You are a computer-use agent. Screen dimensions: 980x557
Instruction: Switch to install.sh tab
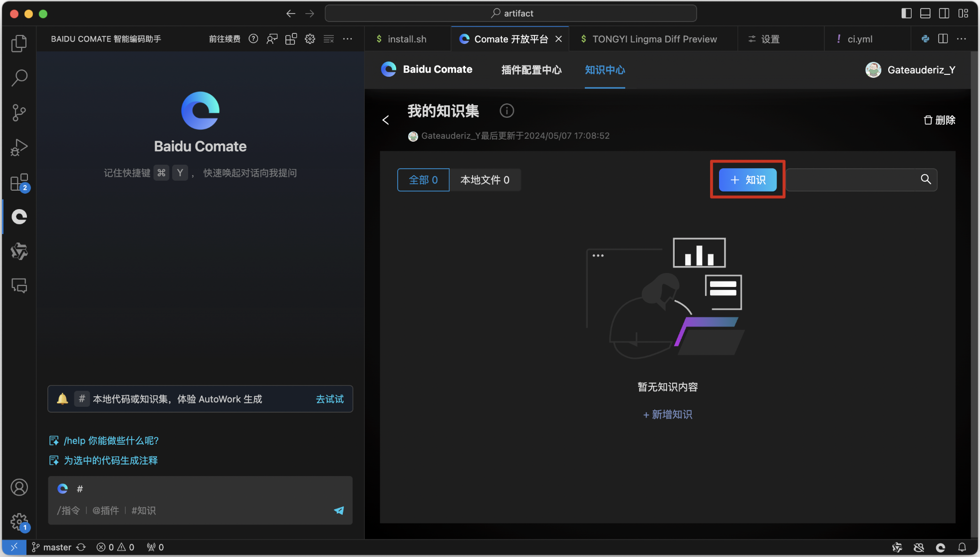(x=407, y=39)
